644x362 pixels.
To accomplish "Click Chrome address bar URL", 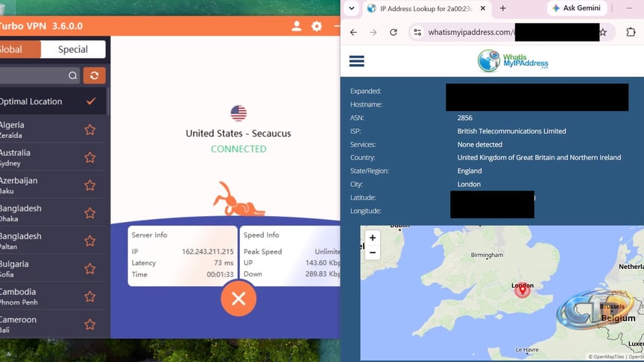I will (x=470, y=33).
